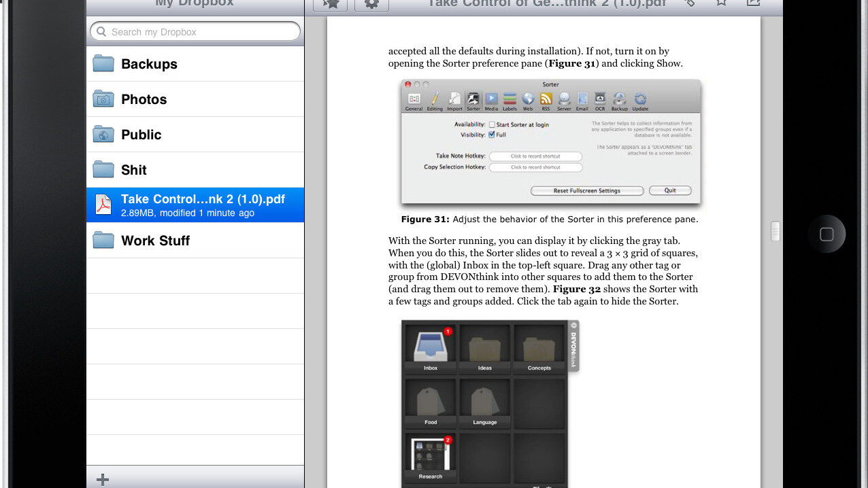Screen dimensions: 868x488
Task: Tap the share/export icon
Action: coord(753,3)
